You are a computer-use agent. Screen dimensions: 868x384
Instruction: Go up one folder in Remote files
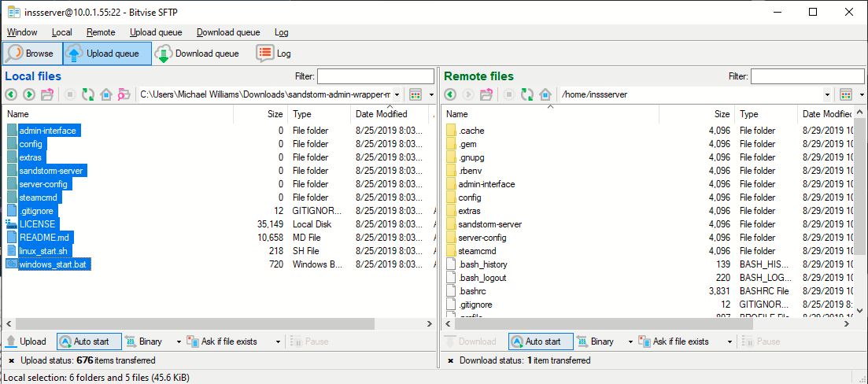486,94
